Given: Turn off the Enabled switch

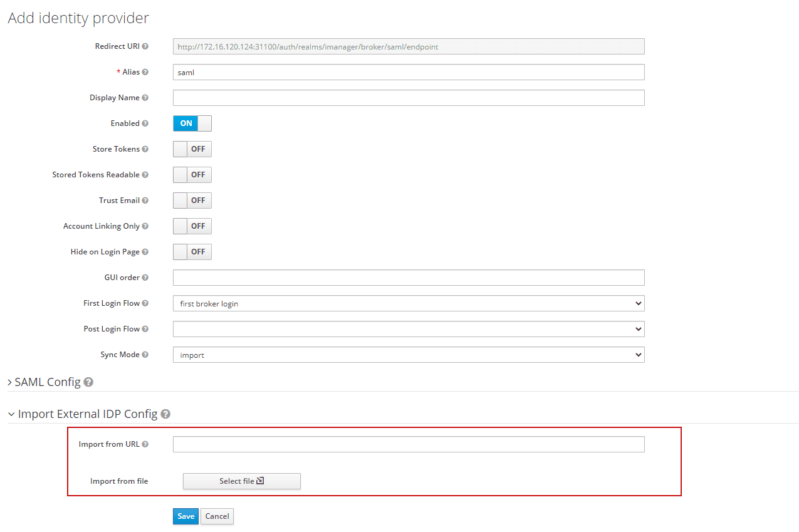Looking at the screenshot, I should click(x=192, y=123).
